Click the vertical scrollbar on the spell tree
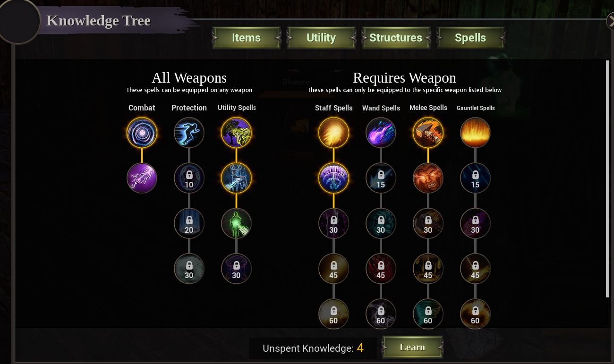Screen dimensions: 614x364 tap(607, 179)
